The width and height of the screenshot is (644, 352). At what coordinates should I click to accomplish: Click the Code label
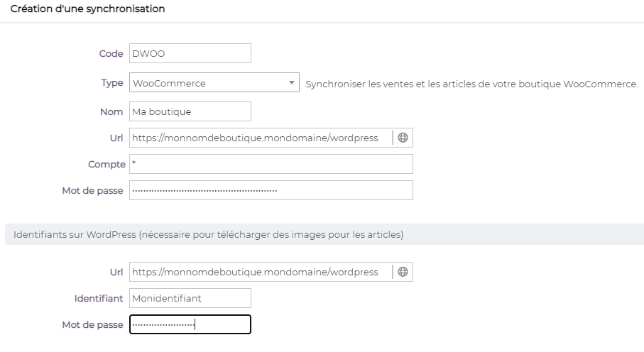[x=111, y=54]
